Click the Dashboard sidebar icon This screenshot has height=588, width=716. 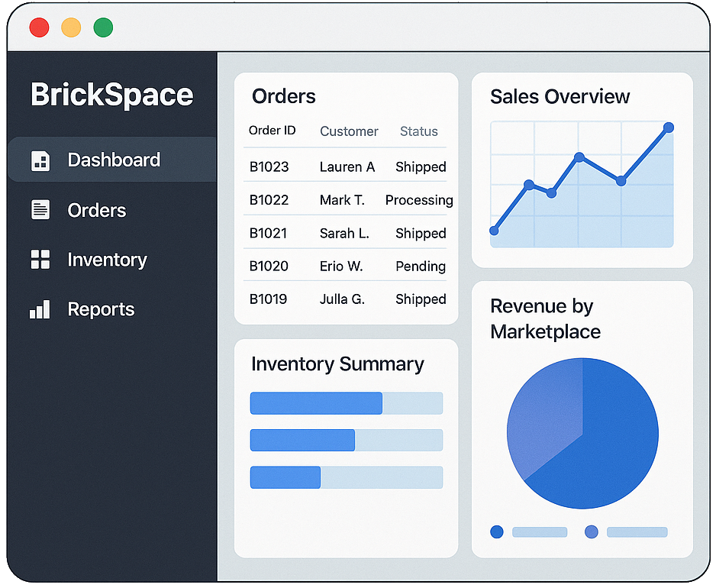40,160
